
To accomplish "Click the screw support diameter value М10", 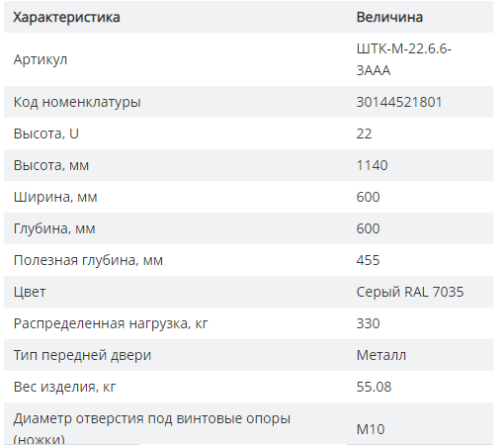I will pos(371,429).
